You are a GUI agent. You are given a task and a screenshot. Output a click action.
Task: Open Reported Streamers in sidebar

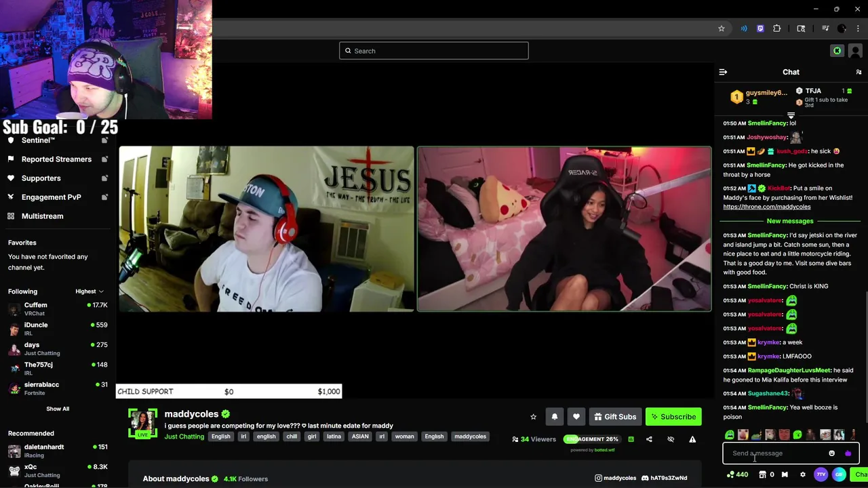click(56, 159)
